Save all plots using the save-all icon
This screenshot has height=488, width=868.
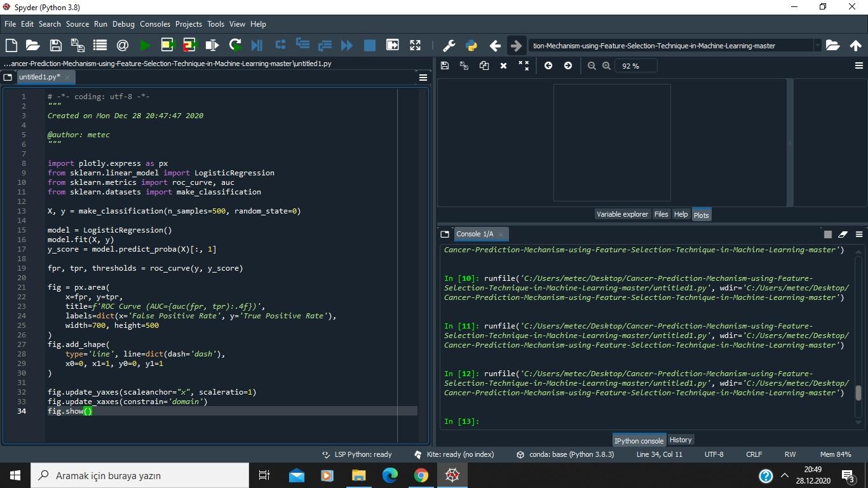click(463, 65)
